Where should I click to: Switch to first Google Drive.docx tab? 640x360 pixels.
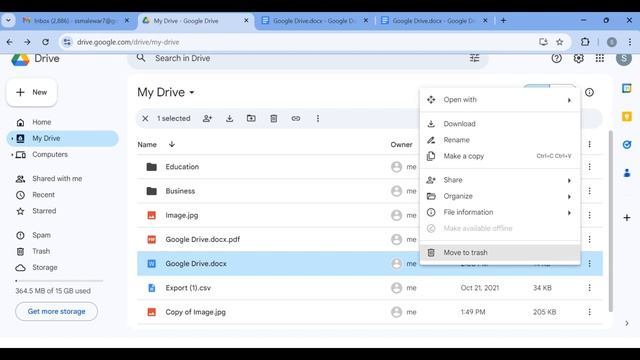(x=314, y=20)
